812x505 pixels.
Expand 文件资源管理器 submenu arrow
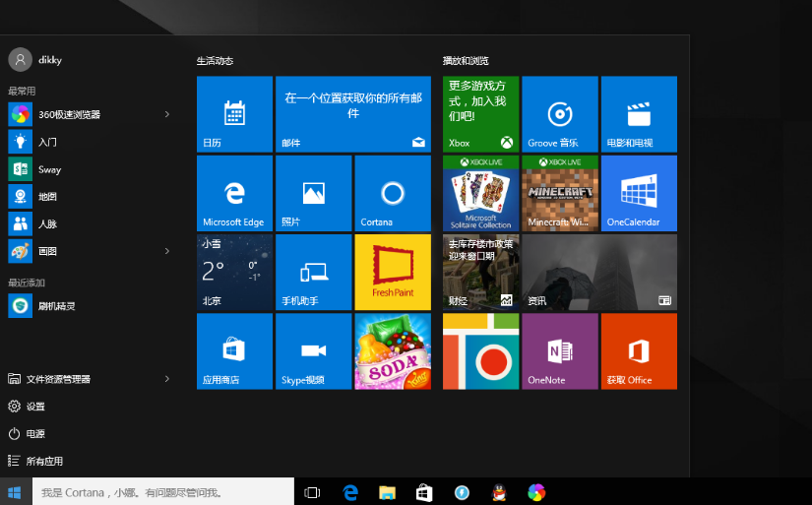(x=166, y=379)
